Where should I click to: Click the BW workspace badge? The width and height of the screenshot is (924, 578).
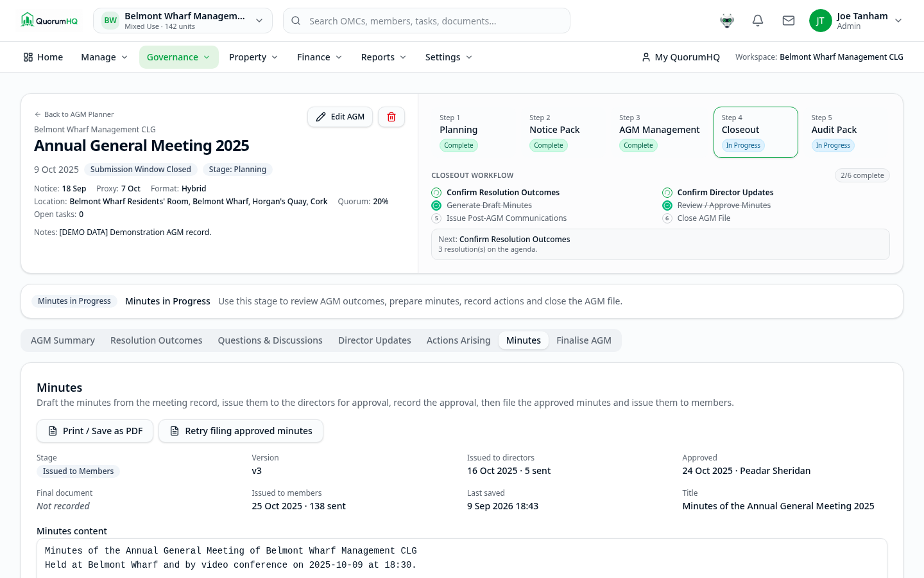coord(110,21)
